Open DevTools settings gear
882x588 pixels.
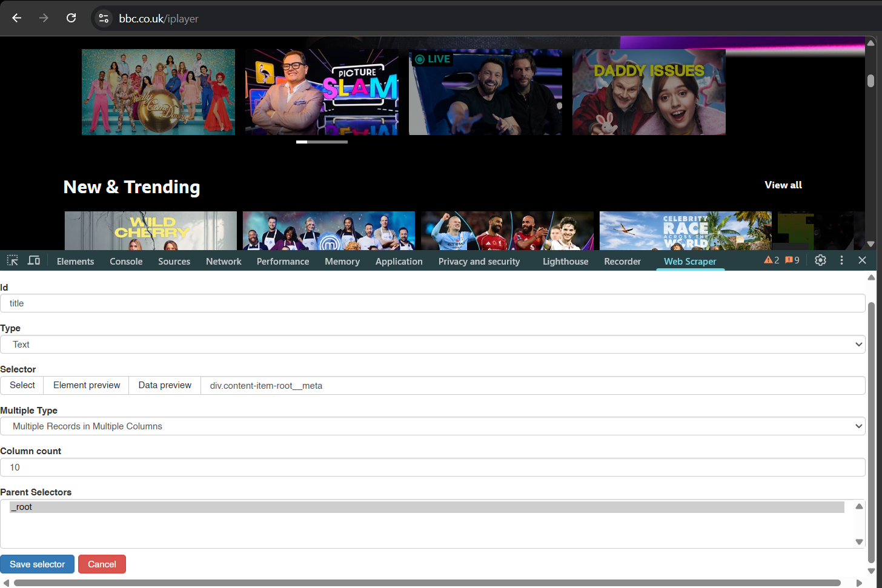pos(820,260)
